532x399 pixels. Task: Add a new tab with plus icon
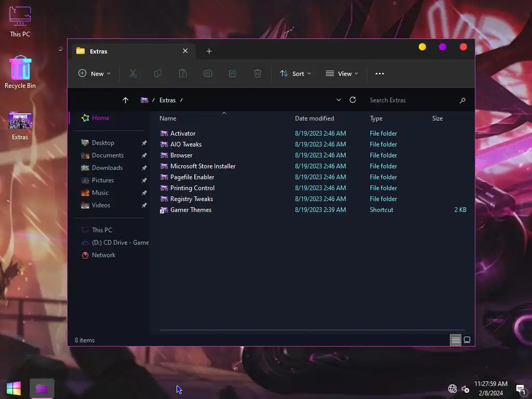coord(209,51)
